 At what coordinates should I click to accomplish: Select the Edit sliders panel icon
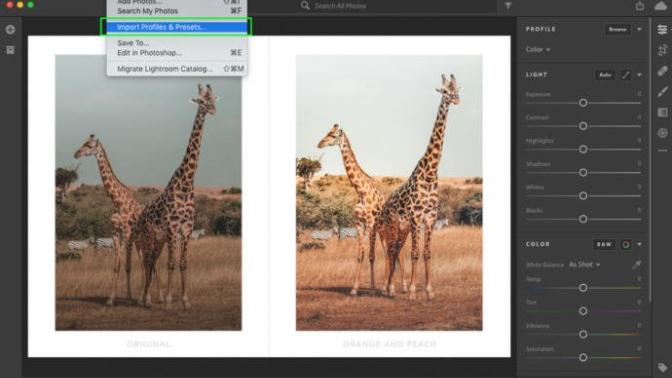click(662, 29)
